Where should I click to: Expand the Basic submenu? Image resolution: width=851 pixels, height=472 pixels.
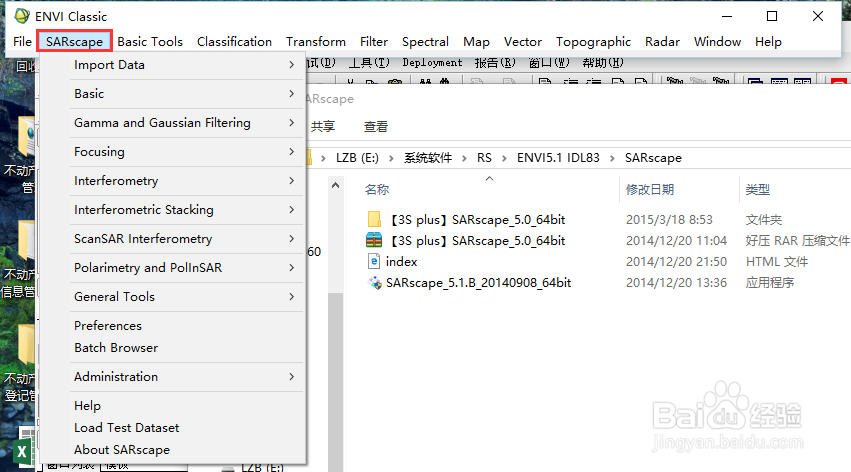(x=186, y=94)
